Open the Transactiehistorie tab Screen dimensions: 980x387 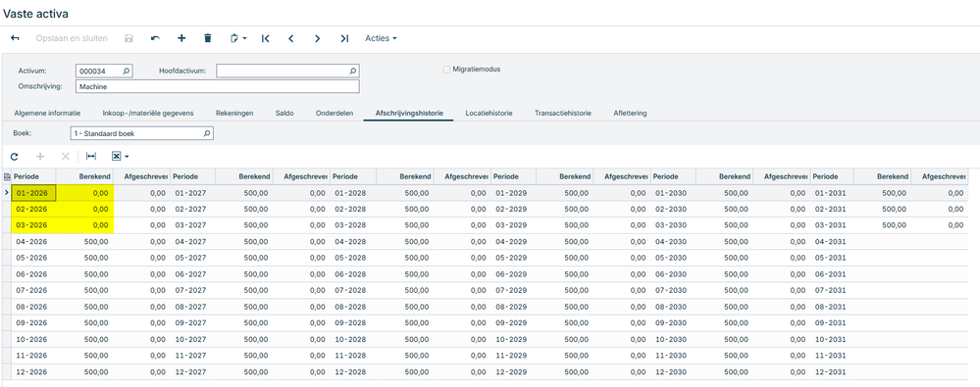562,114
